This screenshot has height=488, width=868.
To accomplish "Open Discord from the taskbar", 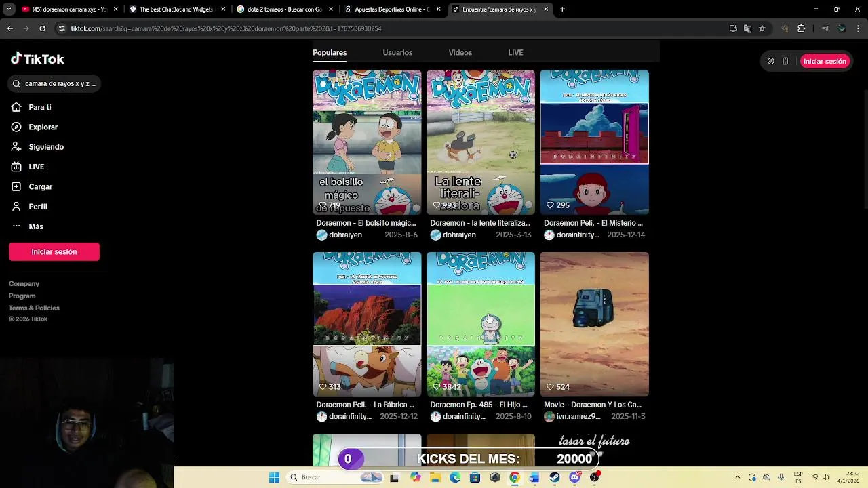I will click(x=574, y=477).
